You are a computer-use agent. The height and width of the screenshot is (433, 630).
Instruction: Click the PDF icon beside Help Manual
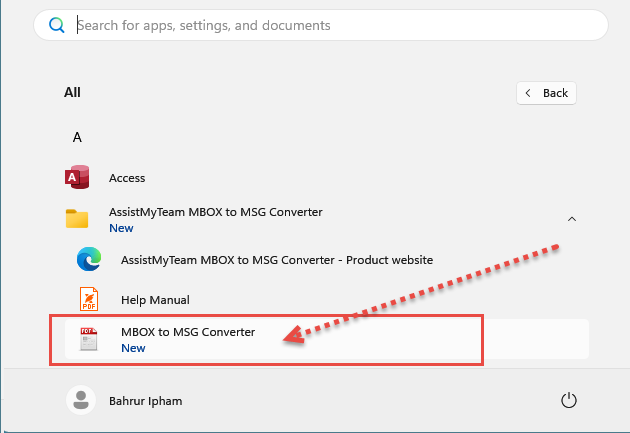point(89,299)
